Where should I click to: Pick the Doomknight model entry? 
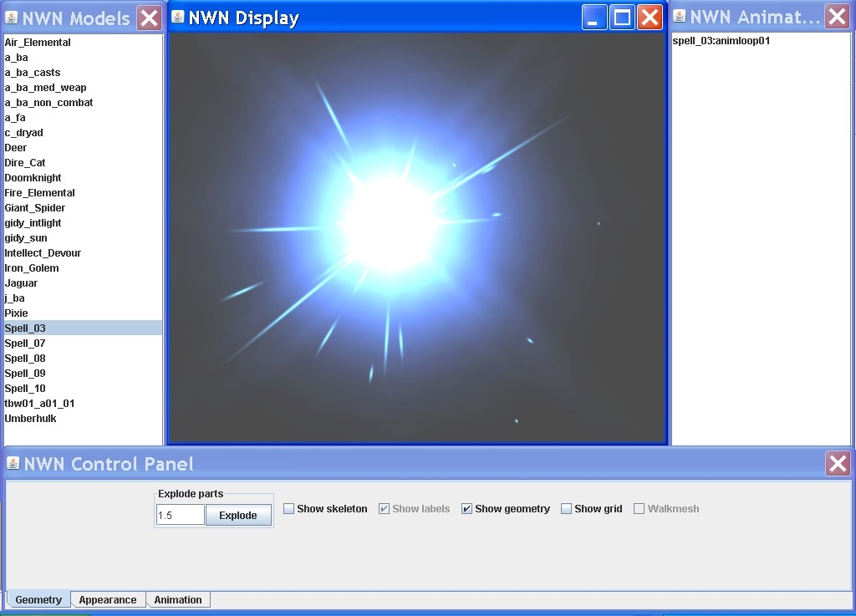point(33,178)
